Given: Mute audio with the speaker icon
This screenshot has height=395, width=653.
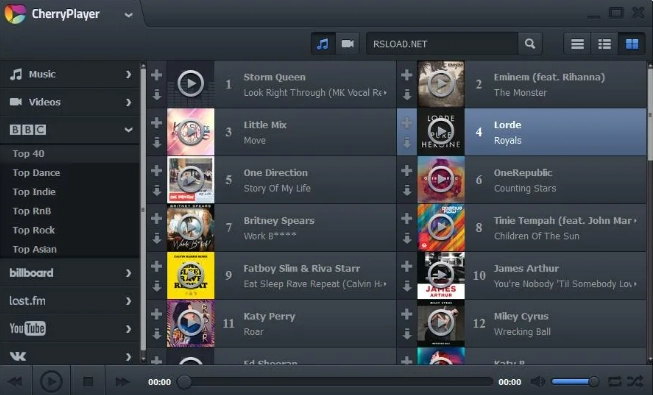Looking at the screenshot, I should 538,381.
